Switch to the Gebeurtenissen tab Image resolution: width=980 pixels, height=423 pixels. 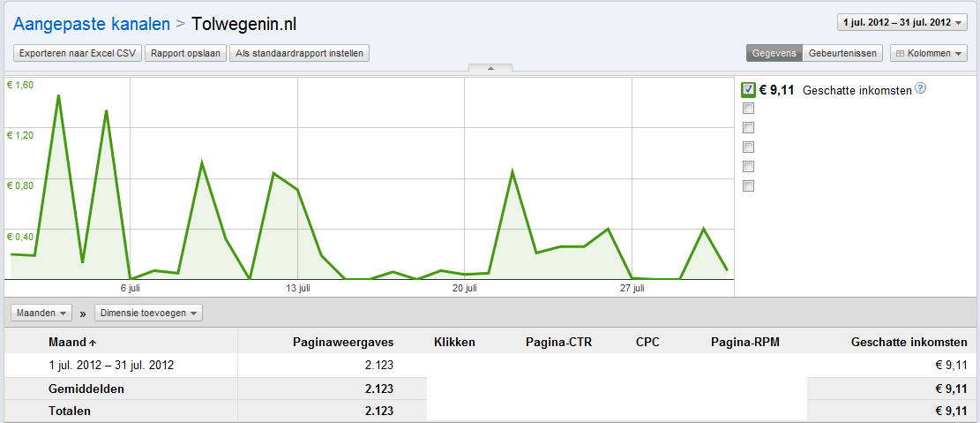point(842,53)
